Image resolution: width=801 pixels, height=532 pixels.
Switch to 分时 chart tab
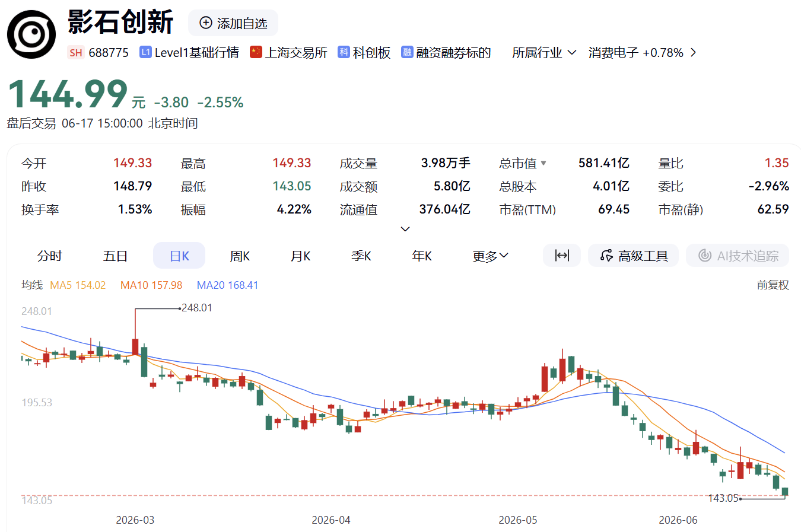click(x=49, y=256)
